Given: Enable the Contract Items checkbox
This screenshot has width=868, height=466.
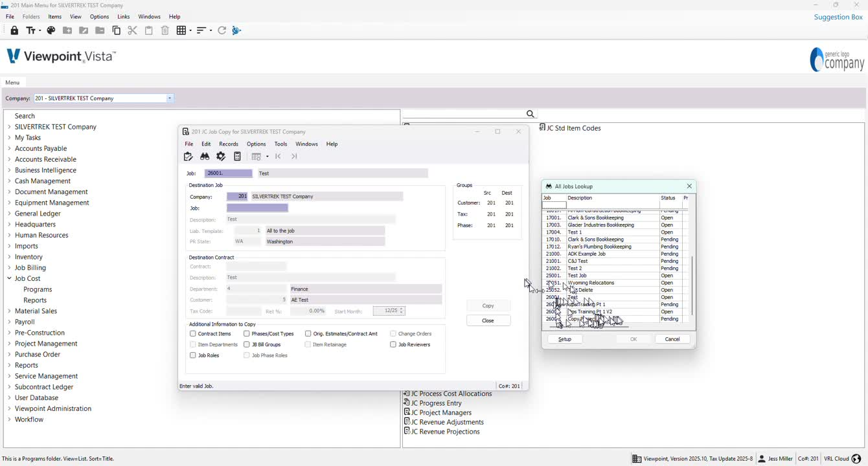Looking at the screenshot, I should click(x=193, y=334).
